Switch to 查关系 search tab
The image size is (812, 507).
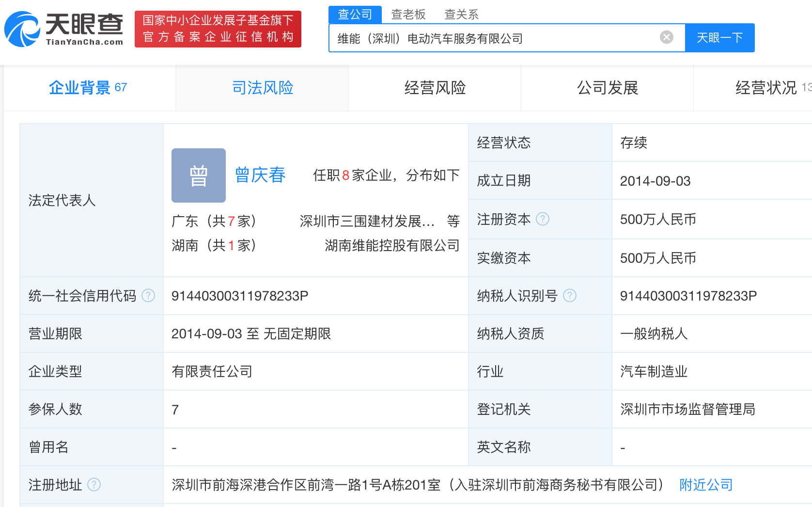pos(462,15)
